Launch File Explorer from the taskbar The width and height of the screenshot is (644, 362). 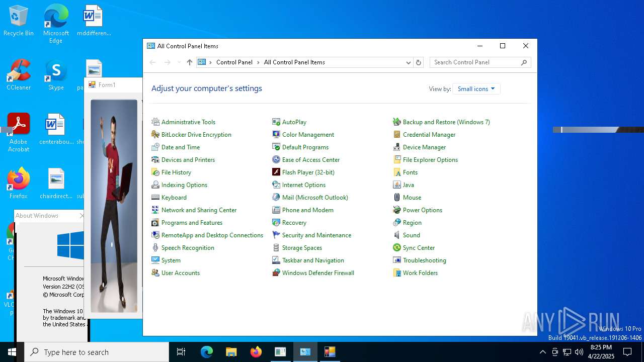pyautogui.click(x=231, y=352)
